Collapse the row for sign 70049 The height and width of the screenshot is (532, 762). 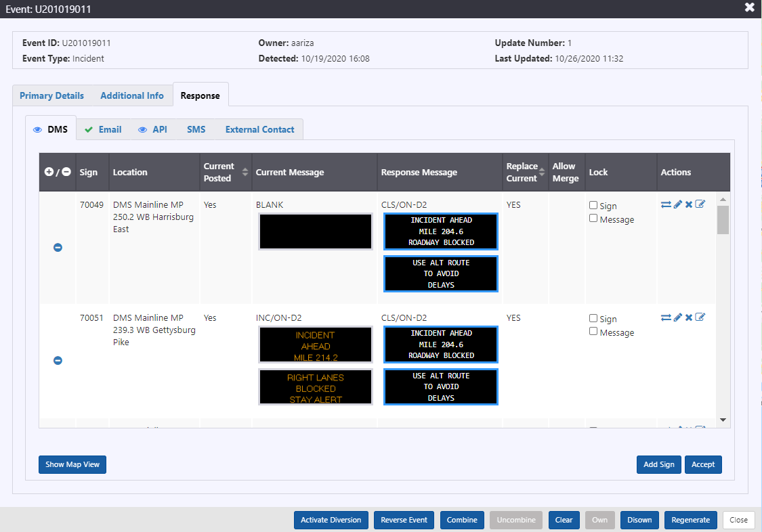[58, 248]
